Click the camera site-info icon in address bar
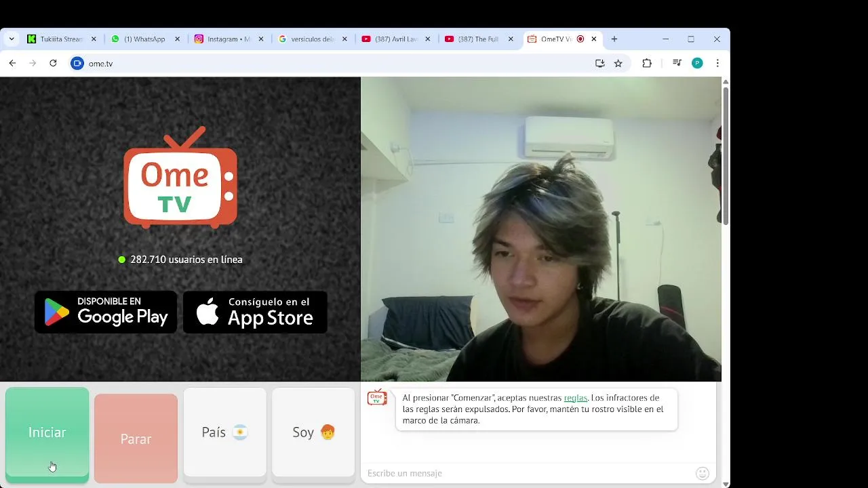The image size is (868, 488). (x=77, y=63)
